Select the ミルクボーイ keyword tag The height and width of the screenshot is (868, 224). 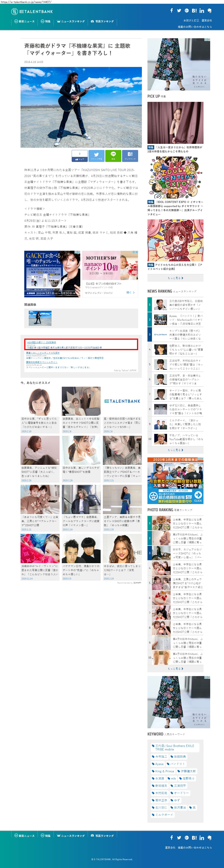pos(163,815)
